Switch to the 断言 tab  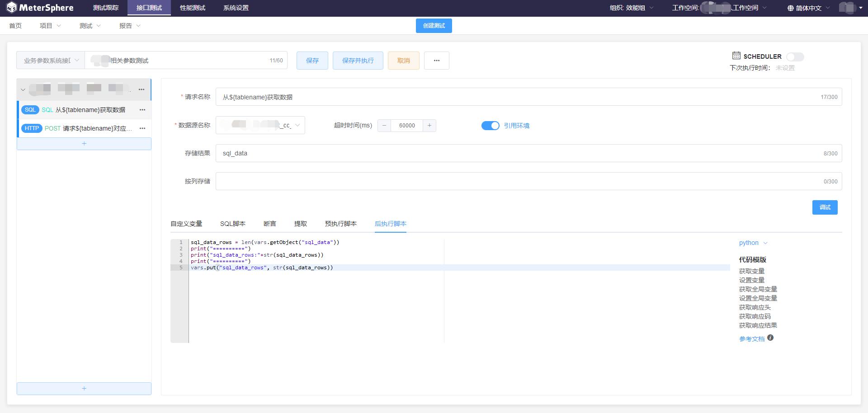270,224
